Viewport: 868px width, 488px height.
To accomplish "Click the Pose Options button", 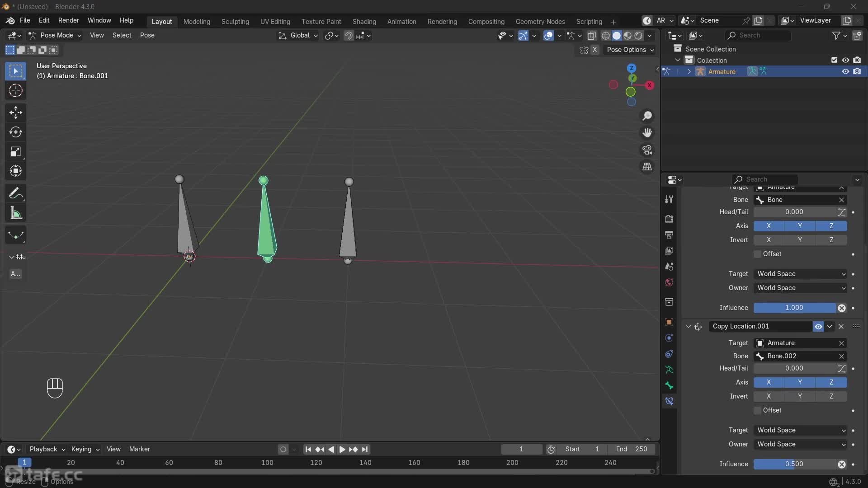I will pos(630,50).
